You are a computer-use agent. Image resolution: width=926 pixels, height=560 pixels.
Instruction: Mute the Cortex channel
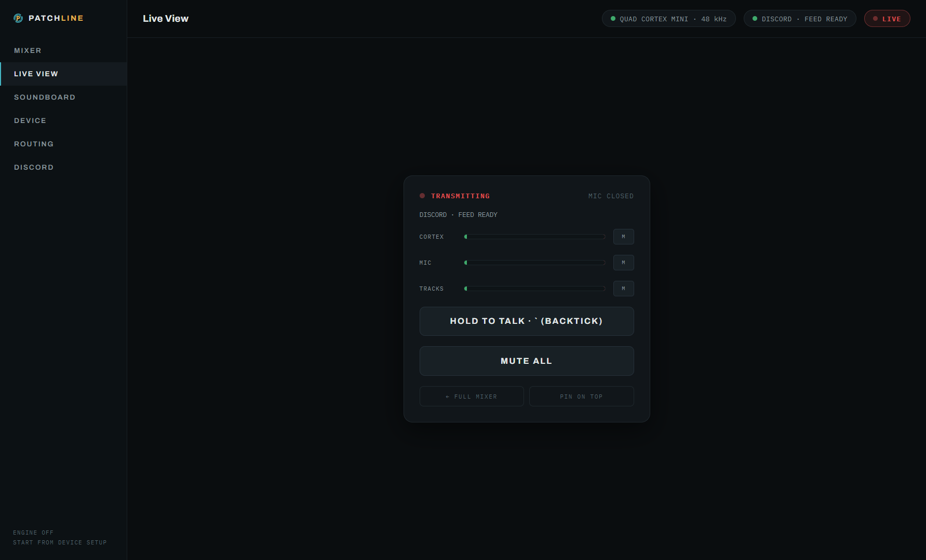click(623, 237)
